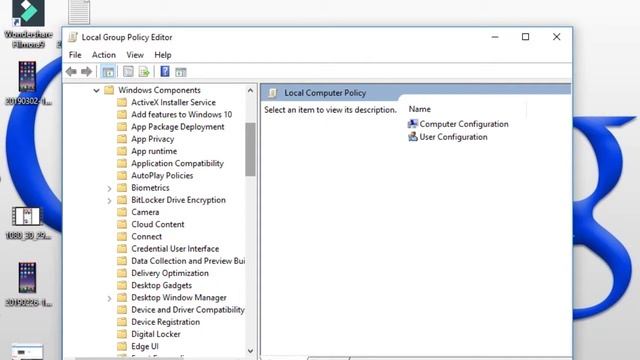Select Add features to Windows 10

coord(181,114)
